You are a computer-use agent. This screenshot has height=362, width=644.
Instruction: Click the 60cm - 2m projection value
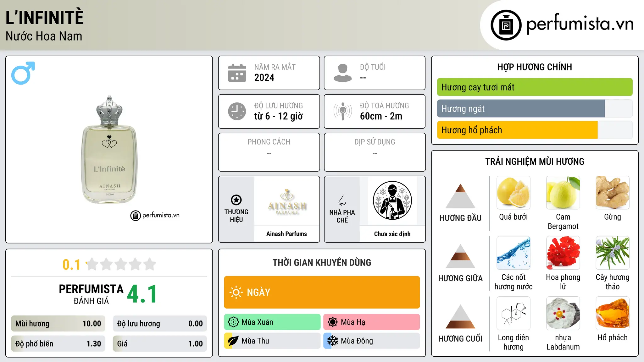(381, 116)
